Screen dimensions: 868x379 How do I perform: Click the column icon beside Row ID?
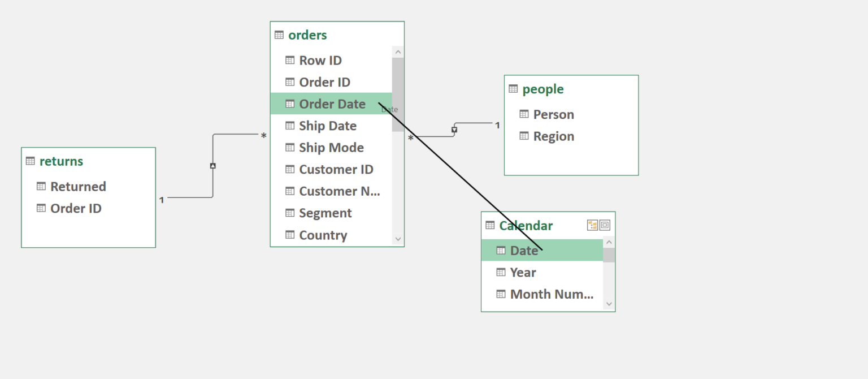pyautogui.click(x=290, y=60)
